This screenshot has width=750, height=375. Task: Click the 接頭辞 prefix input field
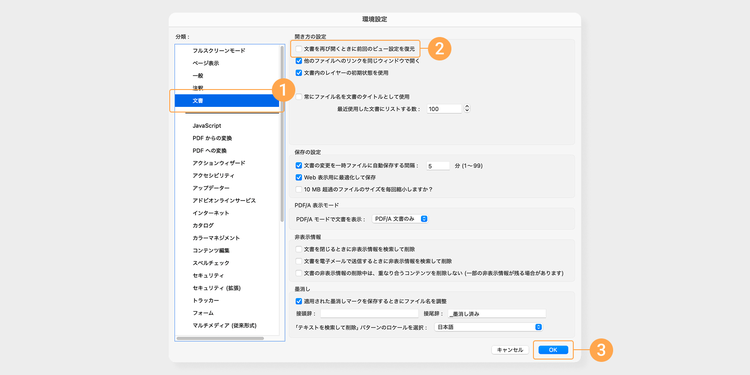click(x=369, y=314)
